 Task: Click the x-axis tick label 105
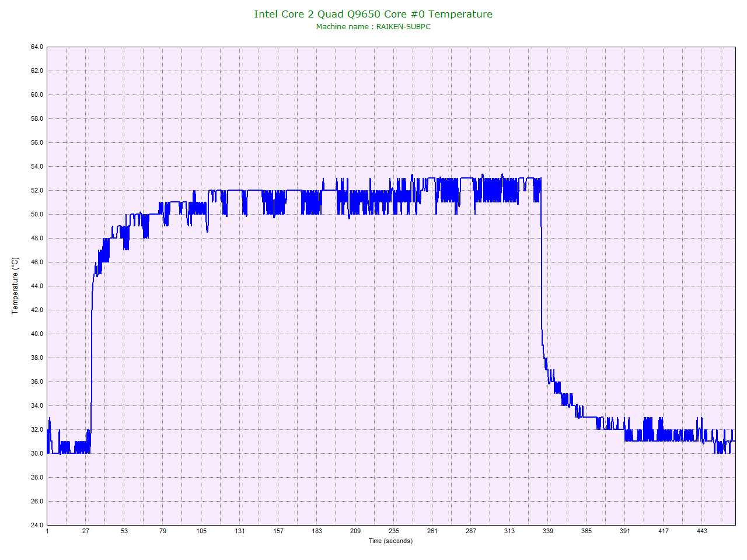pyautogui.click(x=201, y=531)
